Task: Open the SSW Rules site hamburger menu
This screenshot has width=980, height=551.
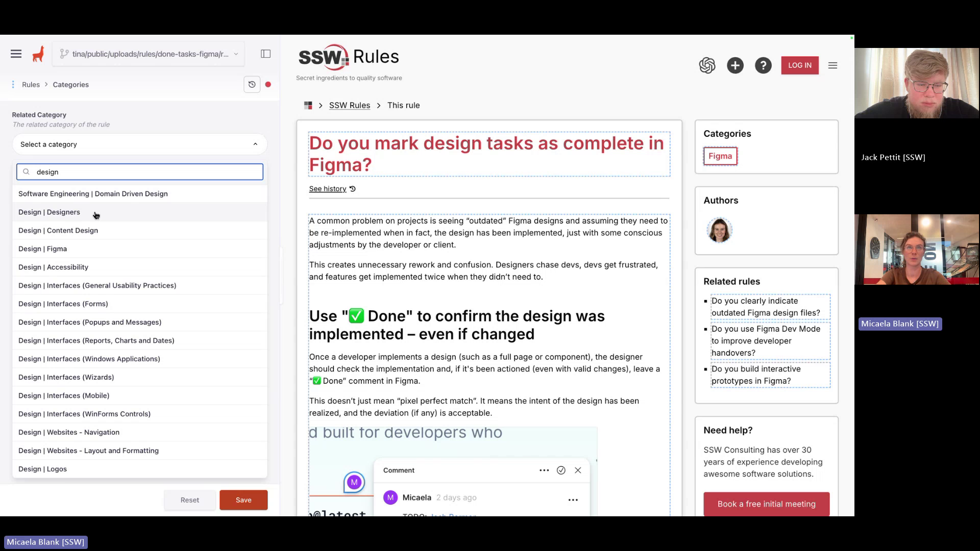Action: [x=832, y=65]
